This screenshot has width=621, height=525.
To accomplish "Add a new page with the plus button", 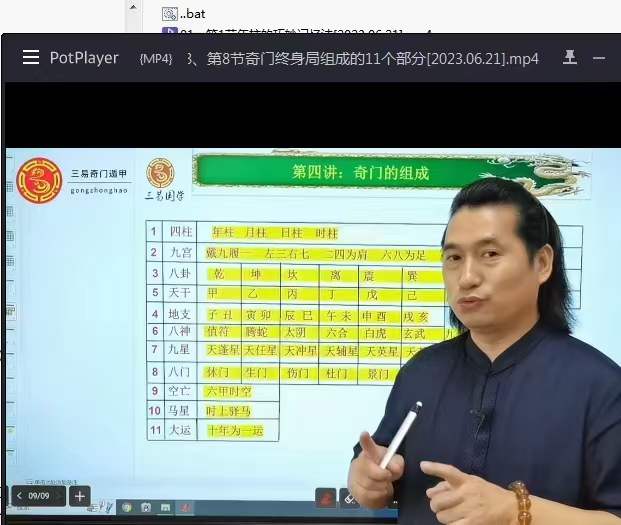I will click(x=79, y=495).
